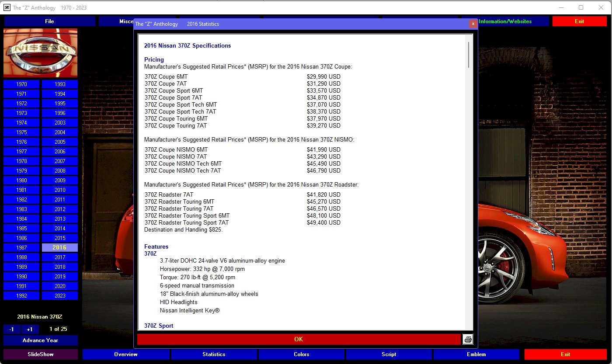Start the SlideShow
The width and height of the screenshot is (612, 364).
pos(41,354)
